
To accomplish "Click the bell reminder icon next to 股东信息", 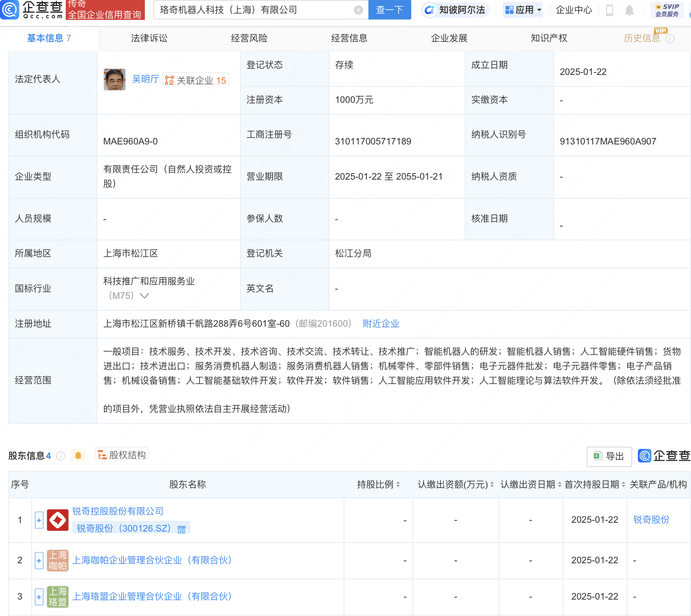I will (x=79, y=455).
